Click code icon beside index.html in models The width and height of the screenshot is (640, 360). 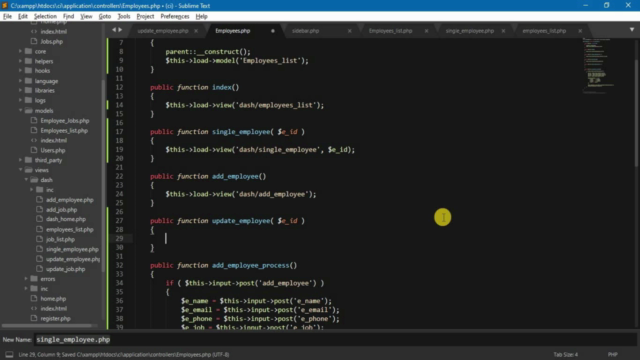coord(34,140)
